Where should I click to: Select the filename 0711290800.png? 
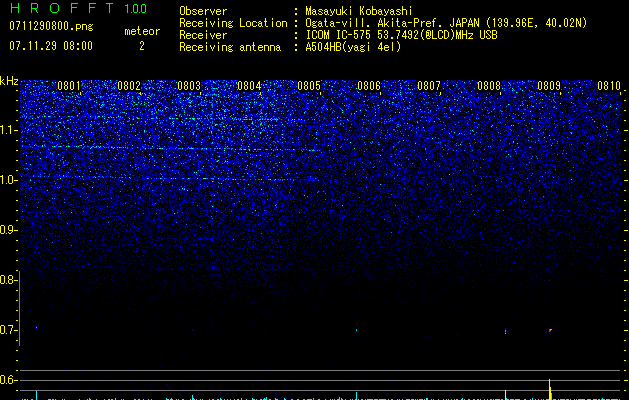[51, 27]
